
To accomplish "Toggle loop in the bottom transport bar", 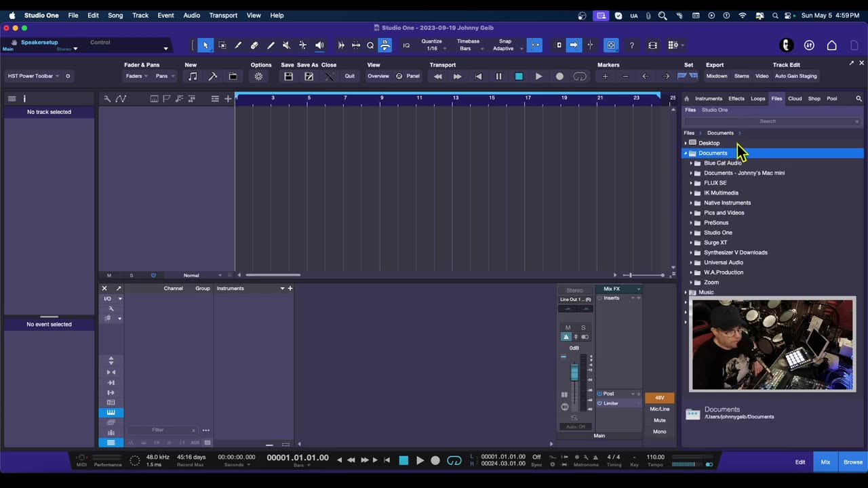I will [x=454, y=461].
